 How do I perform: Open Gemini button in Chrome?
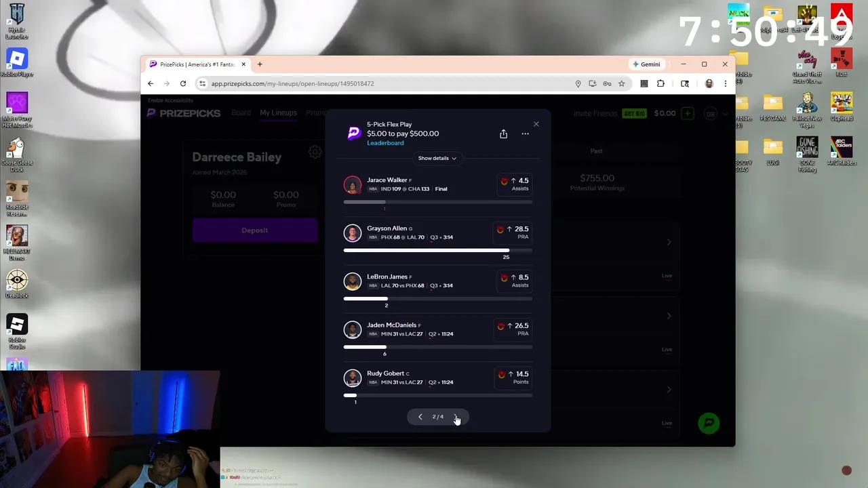tap(647, 64)
